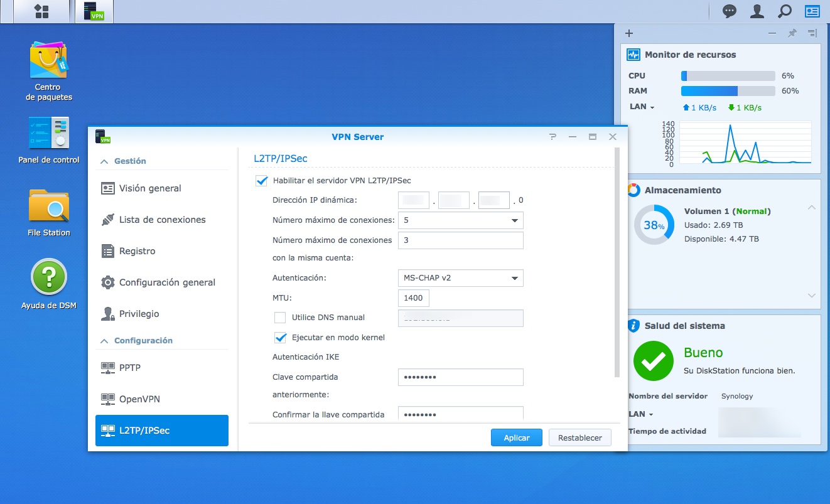Click the VPN Server window help question mark
Image resolution: width=830 pixels, height=504 pixels.
pos(552,137)
